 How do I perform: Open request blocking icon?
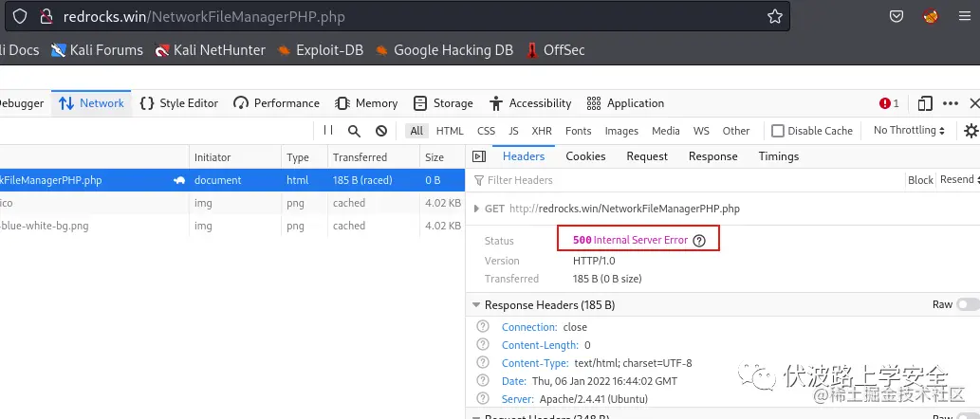click(x=381, y=131)
